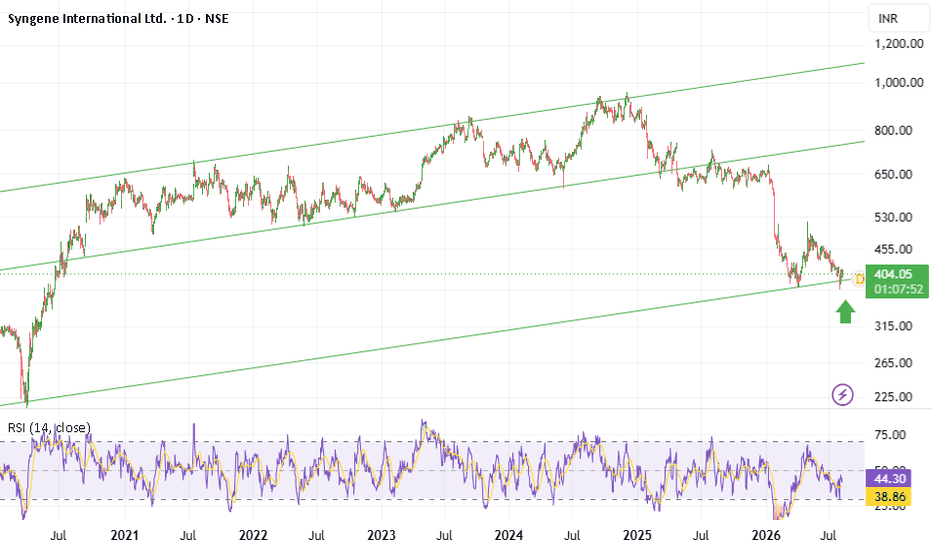
Task: Click the 2026 label on time axis
Action: (x=766, y=536)
